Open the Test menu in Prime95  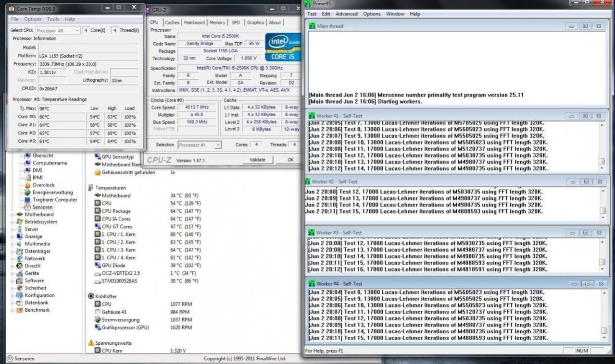pyautogui.click(x=312, y=14)
